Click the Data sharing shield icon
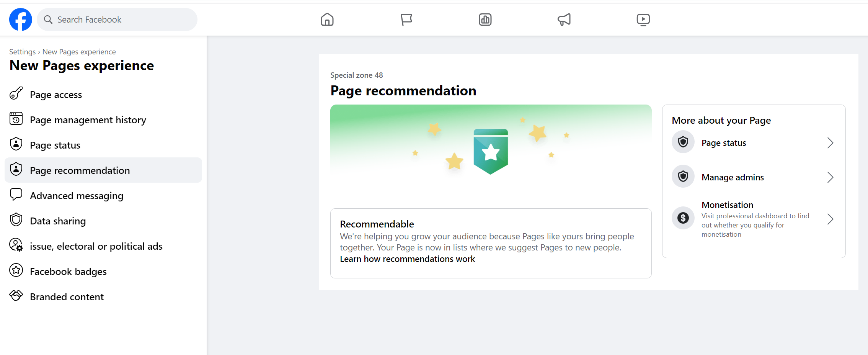Screen dimensions: 868x355 pos(16,220)
